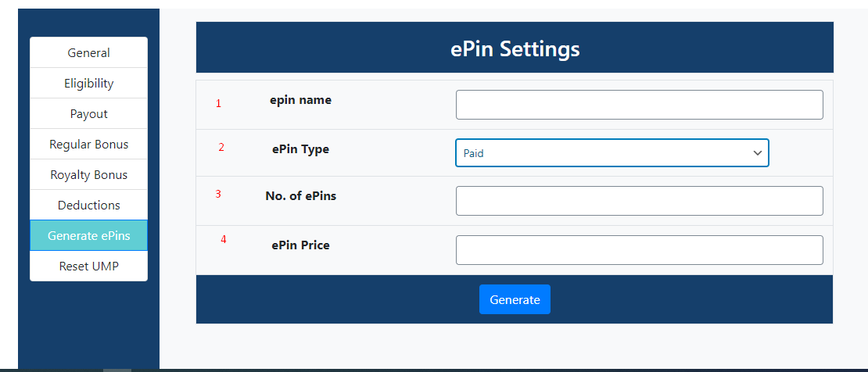Open the Deductions section

pos(88,205)
